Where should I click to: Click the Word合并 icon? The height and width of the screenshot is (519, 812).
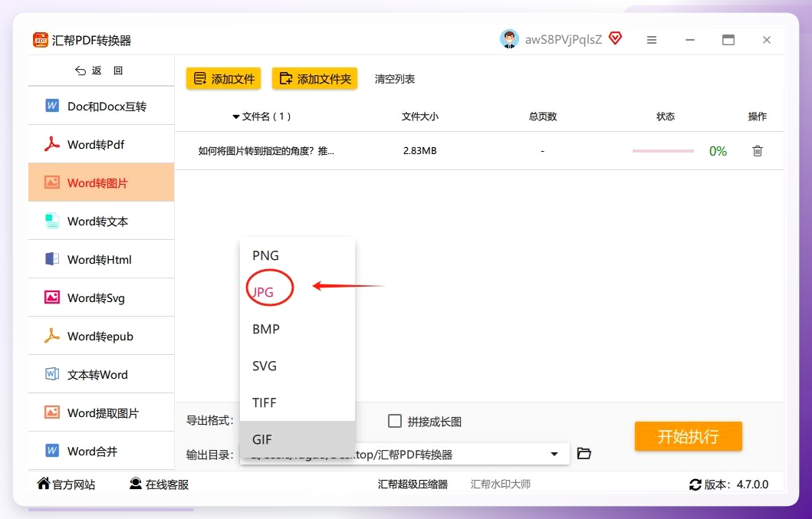click(52, 451)
